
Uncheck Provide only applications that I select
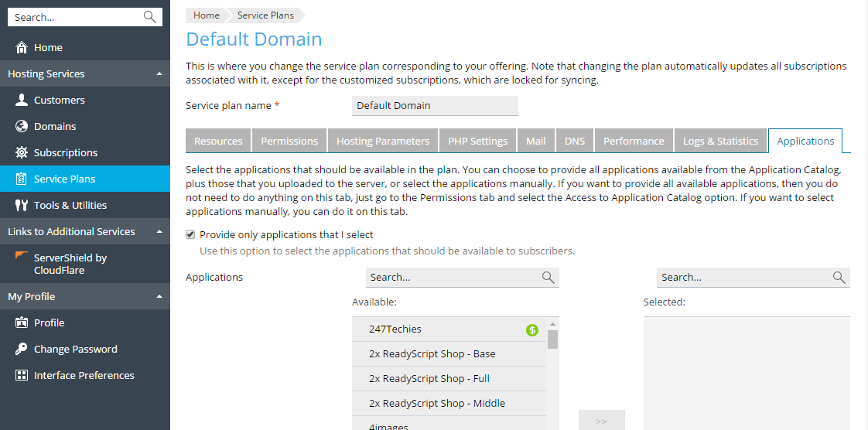(190, 234)
